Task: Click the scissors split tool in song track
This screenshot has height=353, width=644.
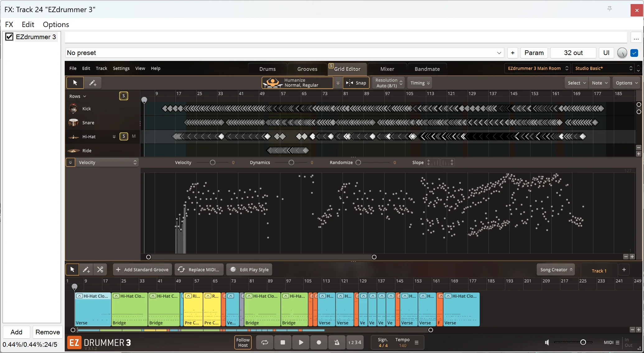Action: (x=100, y=269)
